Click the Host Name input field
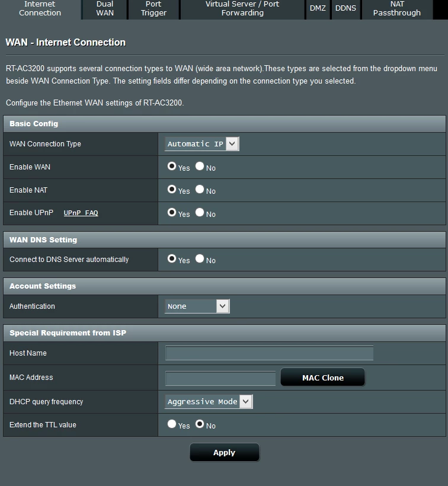Image resolution: width=448 pixels, height=486 pixels. point(269,353)
